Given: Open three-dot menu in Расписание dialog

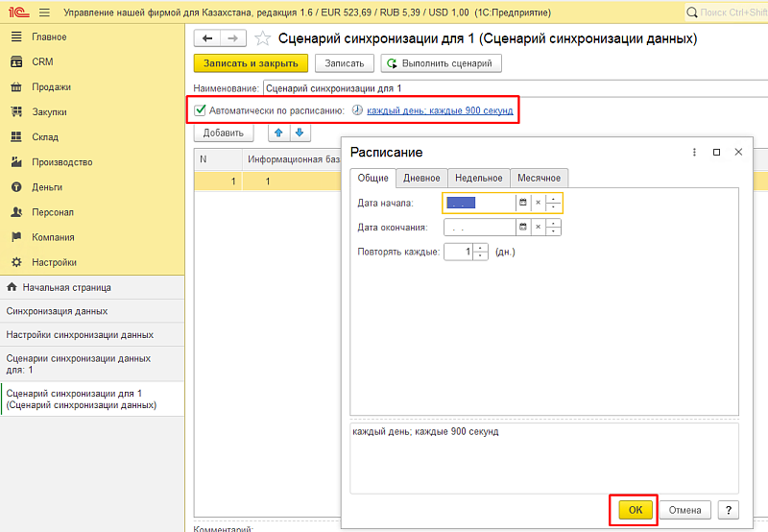Looking at the screenshot, I should [694, 153].
